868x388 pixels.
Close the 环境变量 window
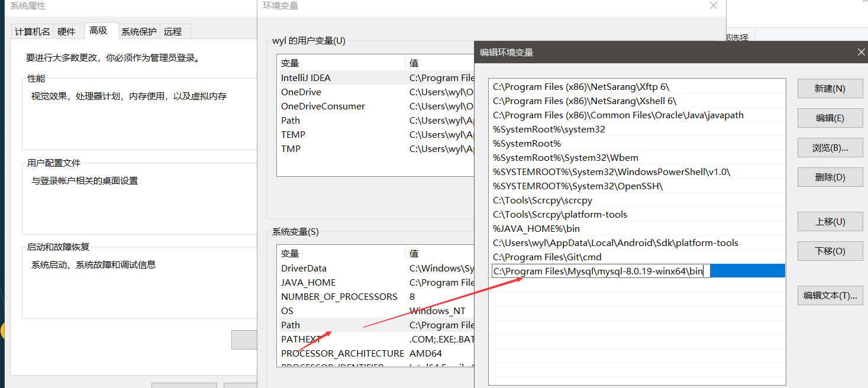[x=714, y=6]
